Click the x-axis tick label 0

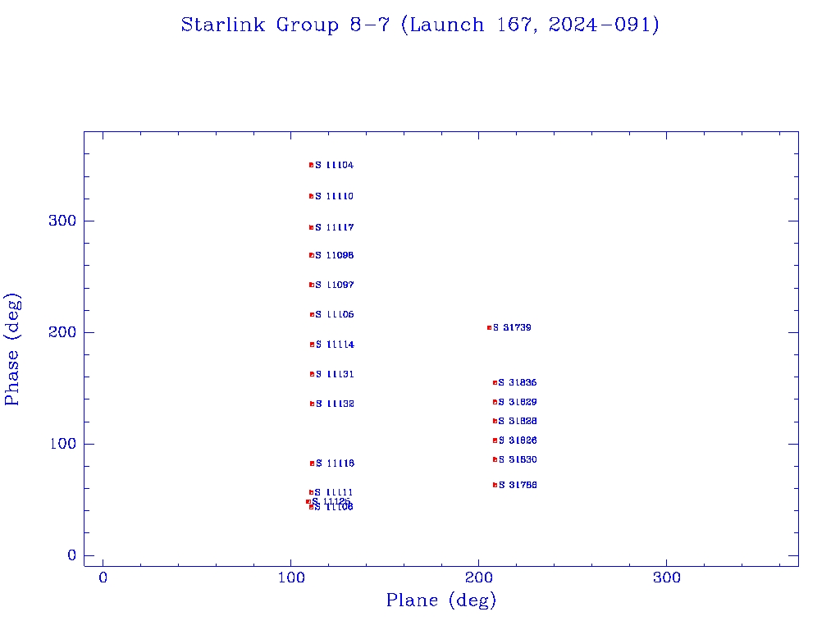click(103, 577)
